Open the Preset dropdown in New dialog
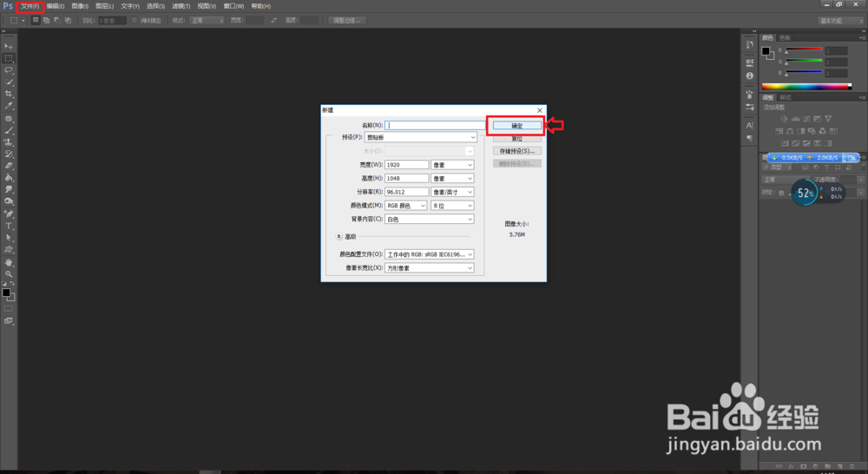Image resolution: width=868 pixels, height=474 pixels. pos(420,137)
